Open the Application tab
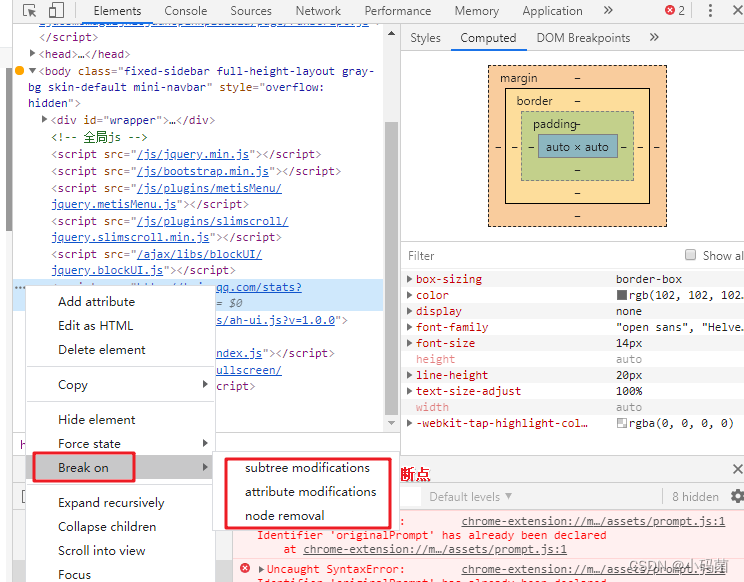Viewport: 744px width, 582px height. 552,10
